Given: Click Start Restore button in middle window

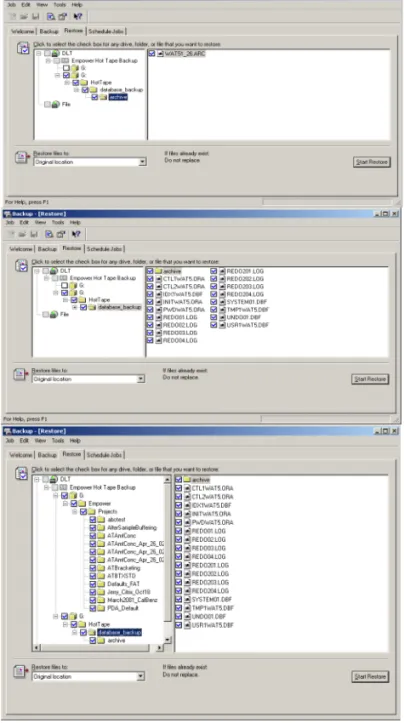Looking at the screenshot, I should pos(370,379).
